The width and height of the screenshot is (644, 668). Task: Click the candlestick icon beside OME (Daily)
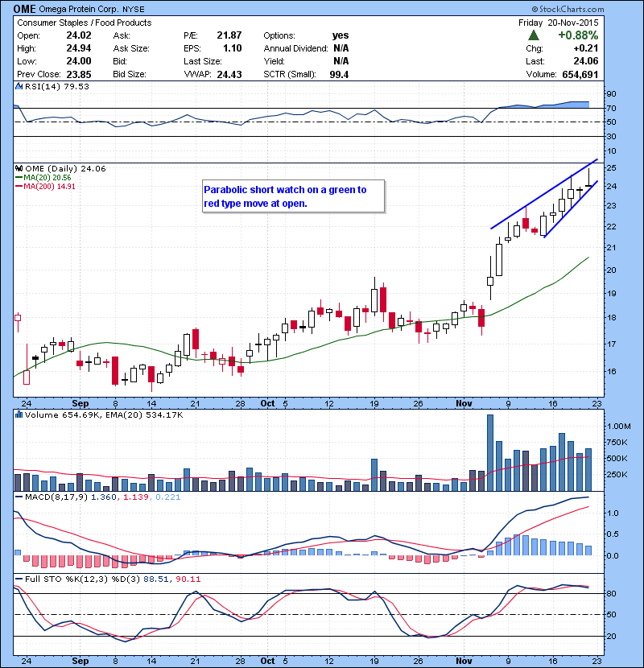tap(19, 169)
